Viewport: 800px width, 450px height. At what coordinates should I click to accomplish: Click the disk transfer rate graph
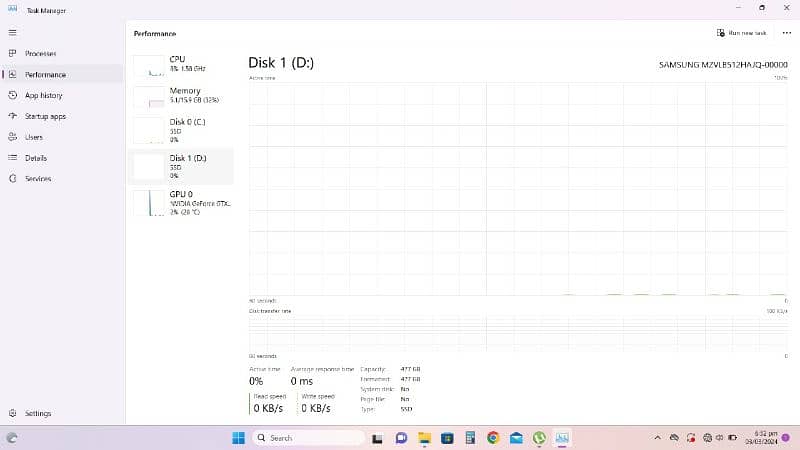point(518,333)
